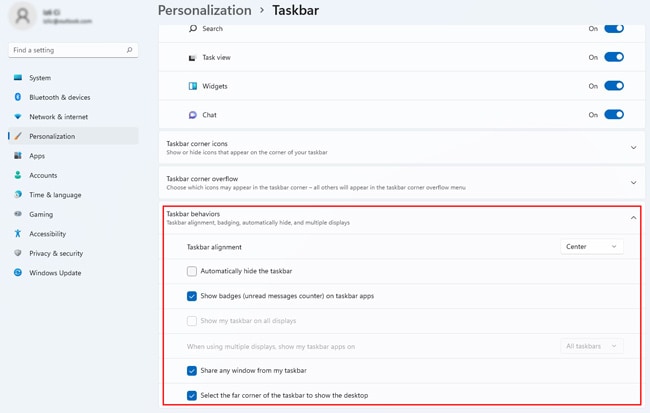Turn off the Search toggle
The height and width of the screenshot is (413, 650).
click(614, 28)
